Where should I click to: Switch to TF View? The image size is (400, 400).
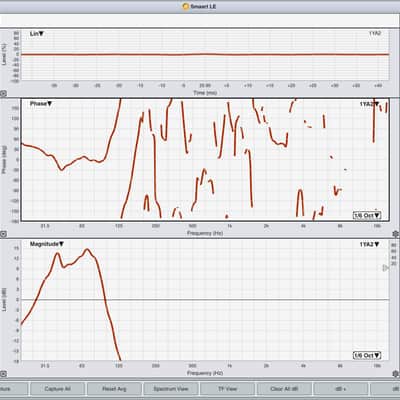(x=227, y=389)
